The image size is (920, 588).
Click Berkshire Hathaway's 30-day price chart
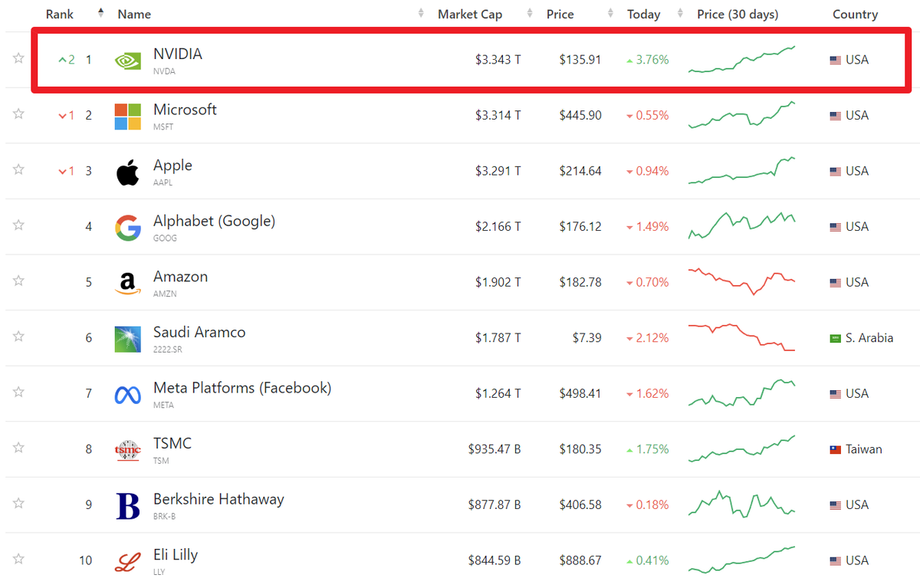click(x=741, y=504)
